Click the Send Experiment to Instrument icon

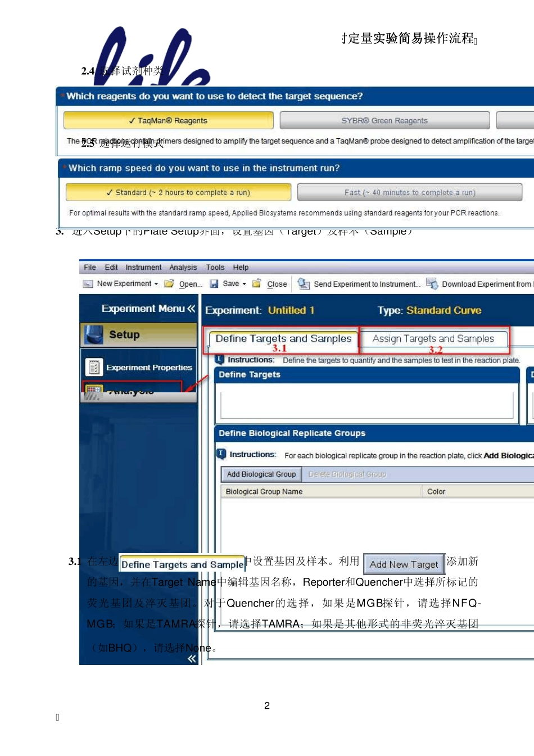click(x=304, y=284)
